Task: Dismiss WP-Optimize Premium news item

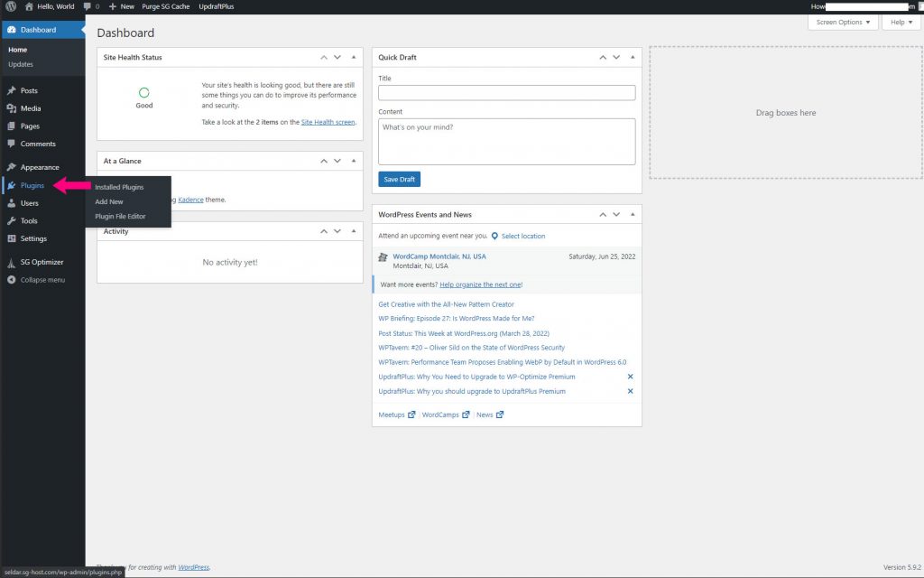Action: pyautogui.click(x=630, y=377)
